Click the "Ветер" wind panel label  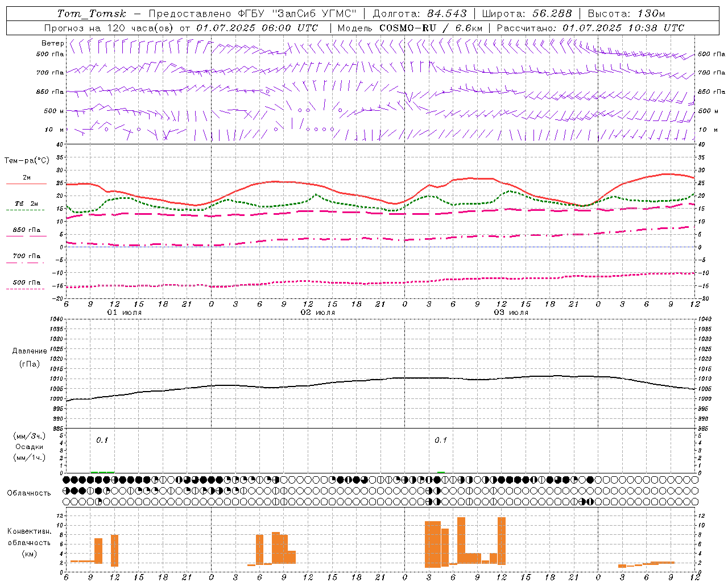(52, 43)
